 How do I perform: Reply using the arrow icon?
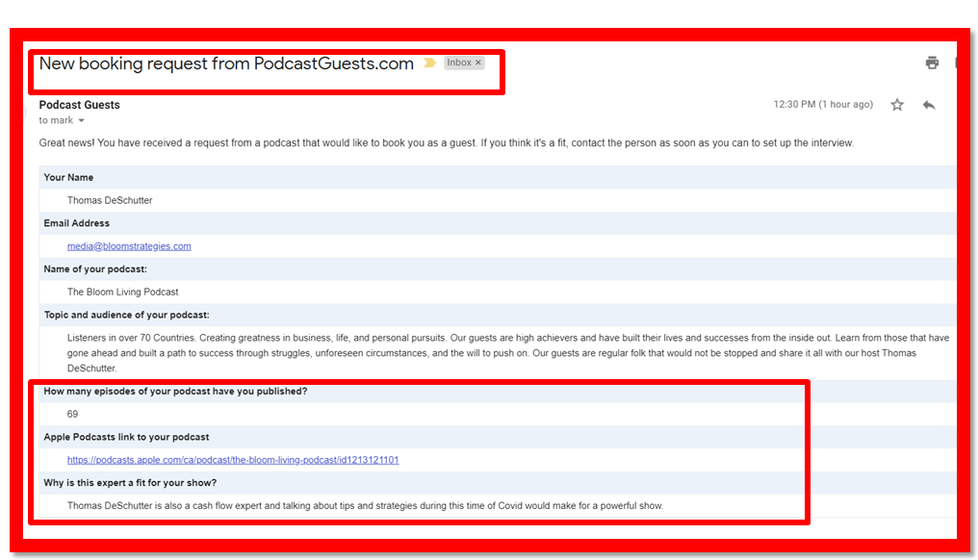(x=929, y=105)
